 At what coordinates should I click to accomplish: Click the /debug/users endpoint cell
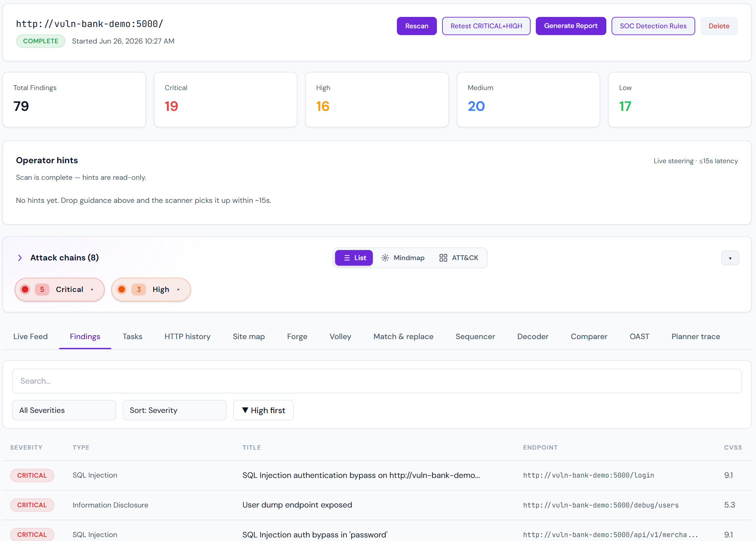point(601,505)
